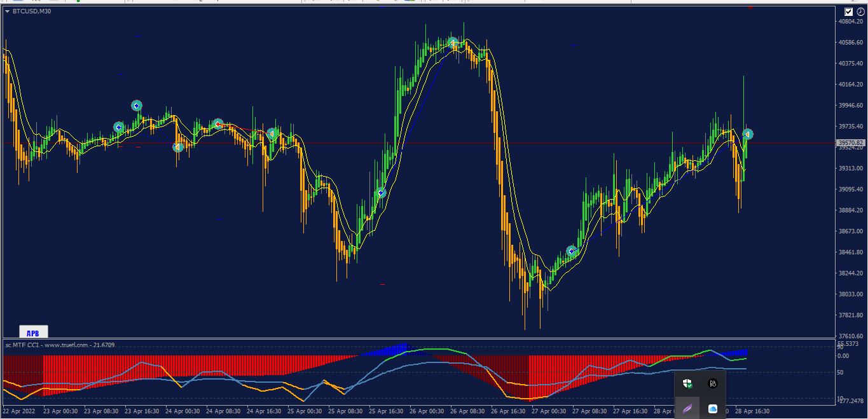868x419 pixels.
Task: Open Windows Security shield tray icon
Action: (x=687, y=383)
